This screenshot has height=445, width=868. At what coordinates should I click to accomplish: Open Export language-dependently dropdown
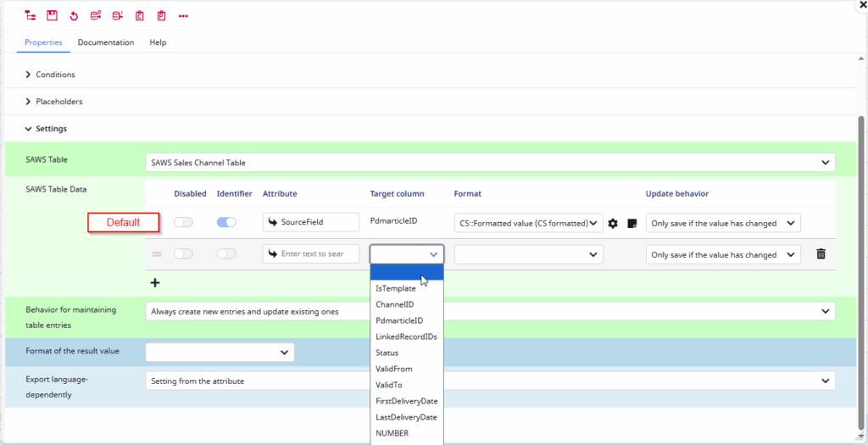(491, 381)
